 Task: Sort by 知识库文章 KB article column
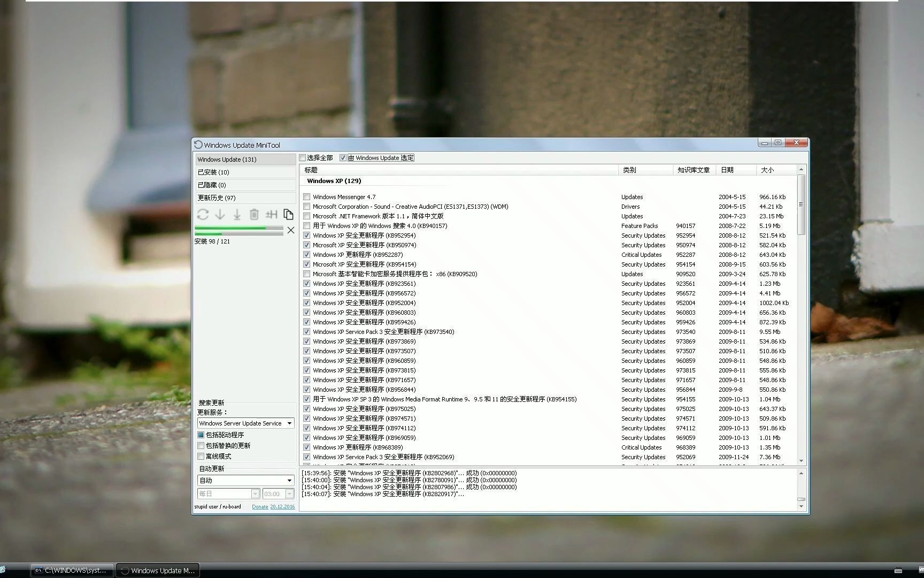coord(695,170)
